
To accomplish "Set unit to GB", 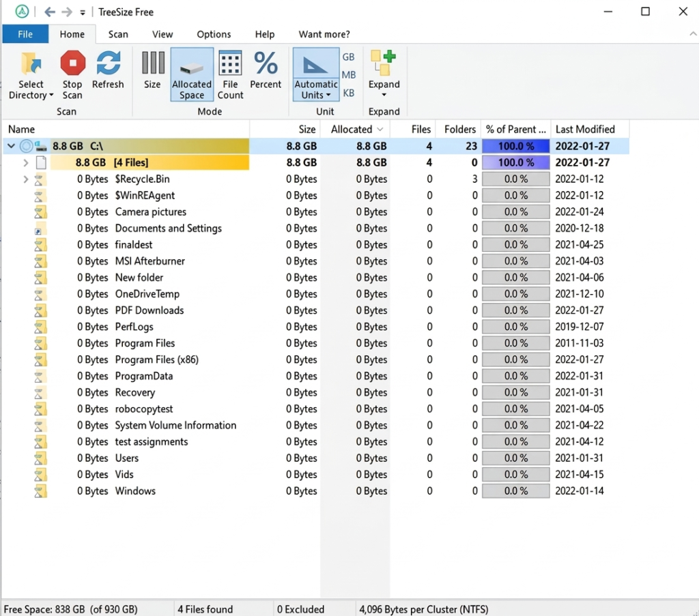I will tap(349, 57).
